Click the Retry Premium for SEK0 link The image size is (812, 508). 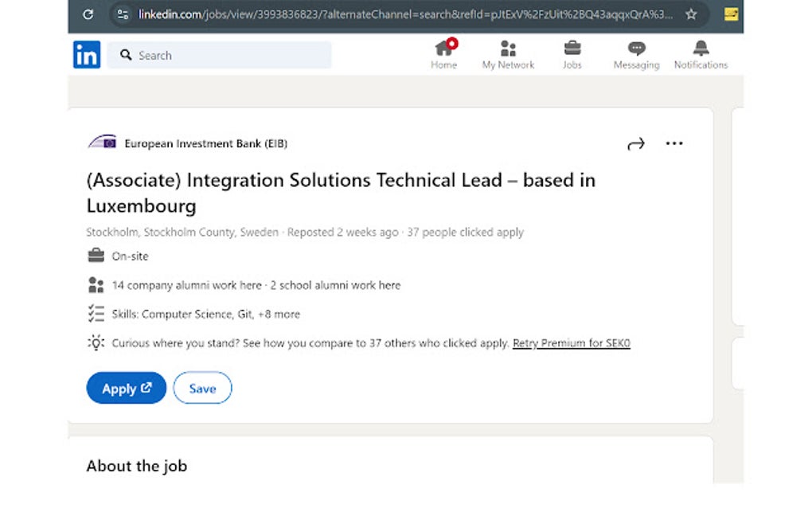click(571, 343)
